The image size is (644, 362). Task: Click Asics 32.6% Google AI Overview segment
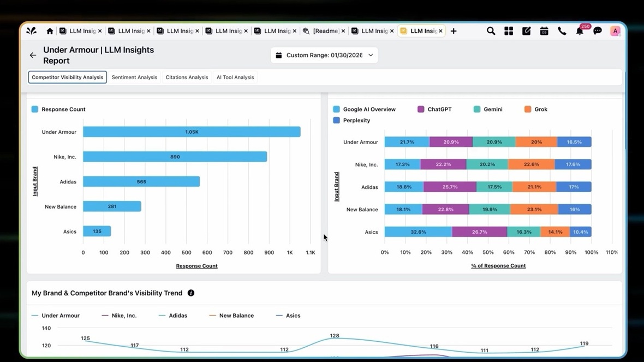pyautogui.click(x=418, y=232)
